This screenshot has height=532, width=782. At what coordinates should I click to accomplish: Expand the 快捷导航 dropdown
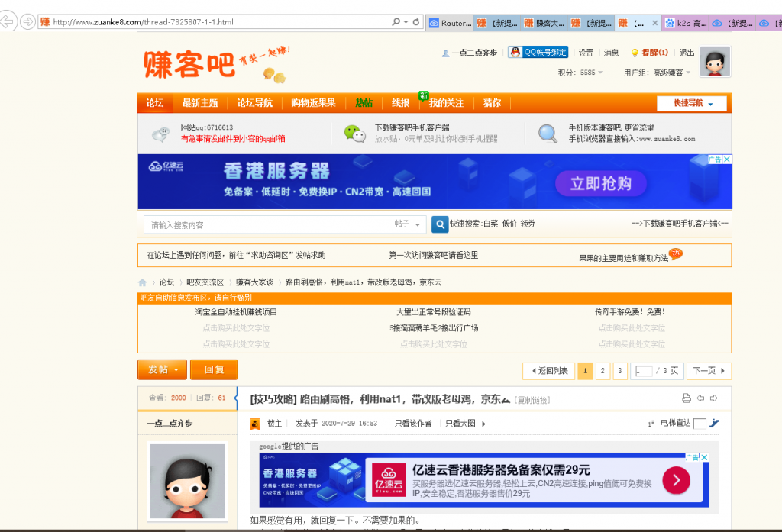(692, 103)
